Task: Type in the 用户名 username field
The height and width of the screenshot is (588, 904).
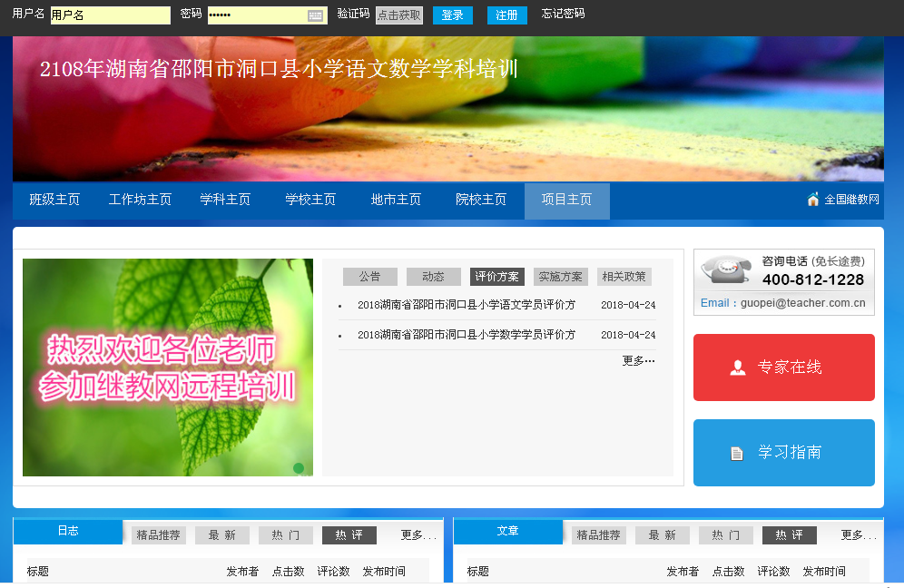Action: [110, 15]
